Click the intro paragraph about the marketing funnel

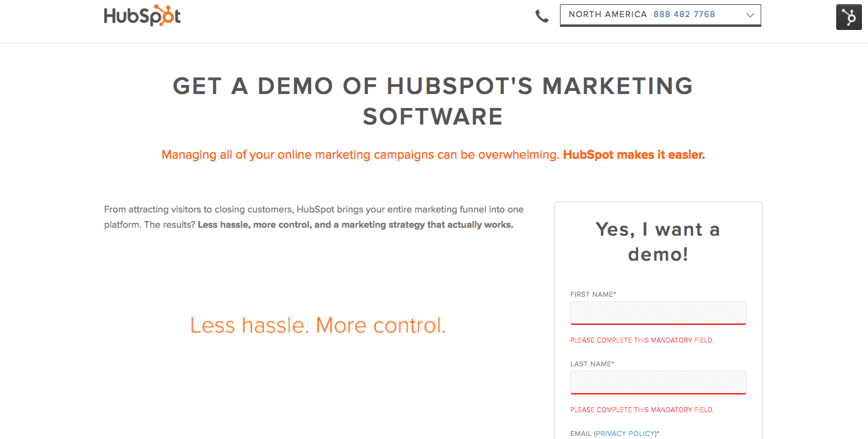(314, 217)
